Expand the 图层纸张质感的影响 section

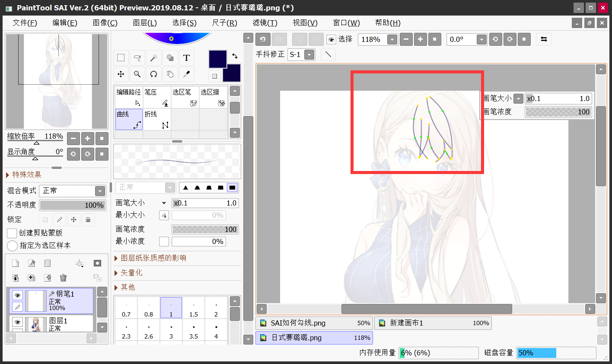tap(150, 258)
